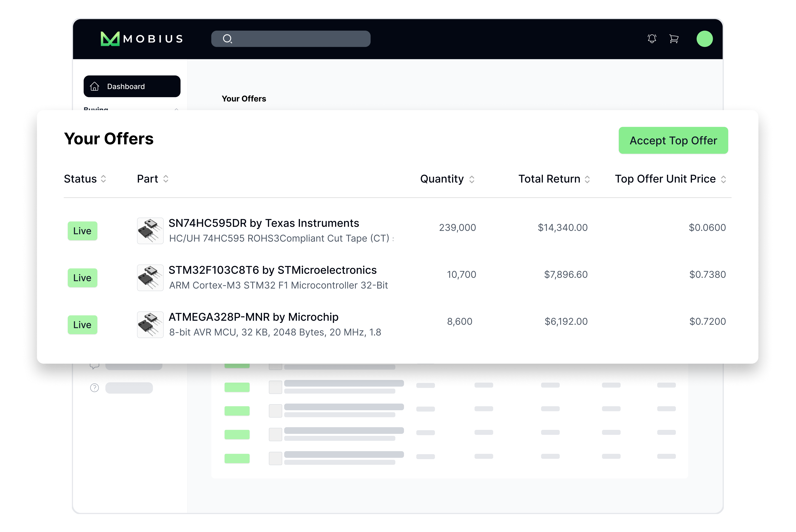Sort by Total Return column
Screen dimensions: 796x532
tap(587, 179)
